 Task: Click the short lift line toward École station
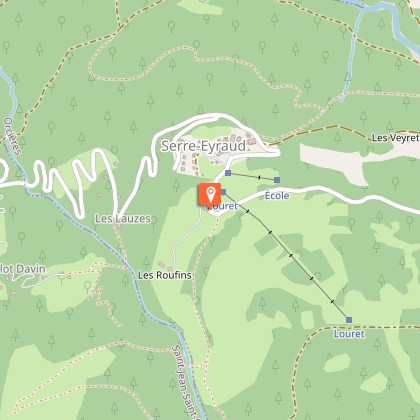coord(252,176)
